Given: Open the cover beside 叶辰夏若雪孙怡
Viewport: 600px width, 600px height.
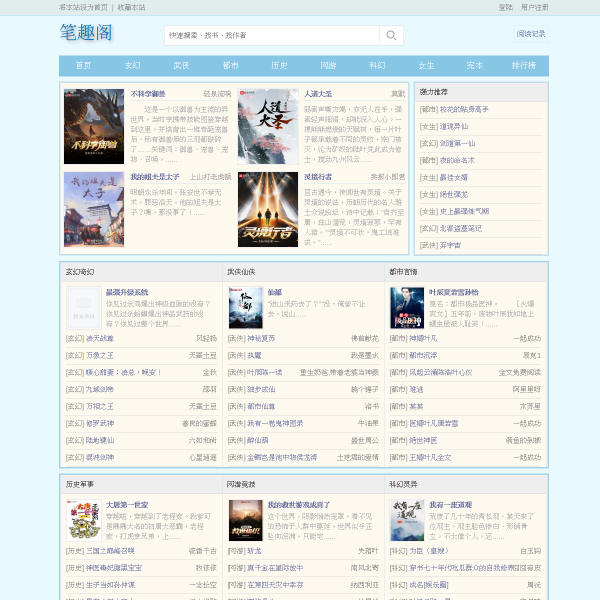Looking at the screenshot, I should click(x=407, y=308).
